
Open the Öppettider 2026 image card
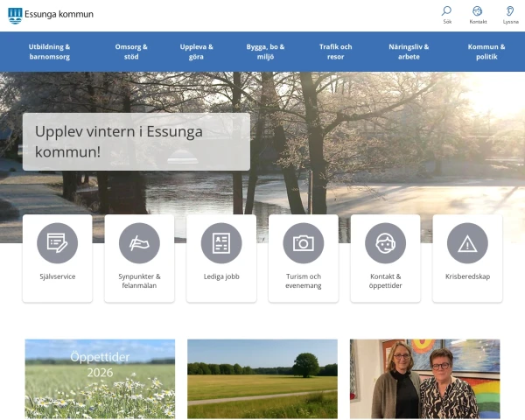(x=100, y=378)
